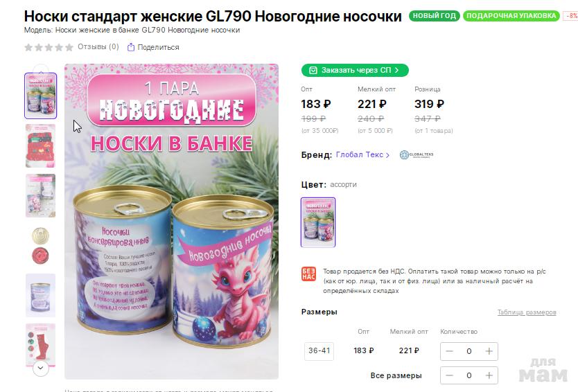Click the cart icon in Заказать через СП
Image resolution: width=578 pixels, height=392 pixels.
pyautogui.click(x=313, y=71)
